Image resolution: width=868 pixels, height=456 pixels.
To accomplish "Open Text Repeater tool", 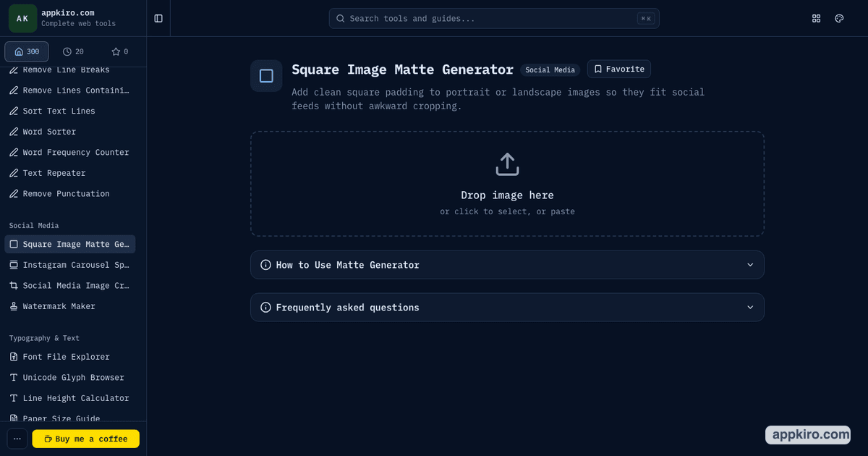I will pos(70,173).
